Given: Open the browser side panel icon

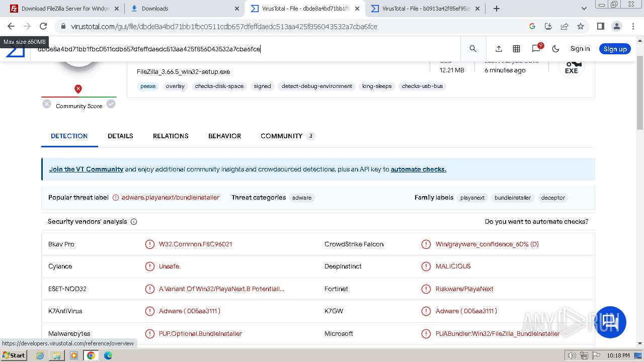Looking at the screenshot, I should [x=600, y=26].
